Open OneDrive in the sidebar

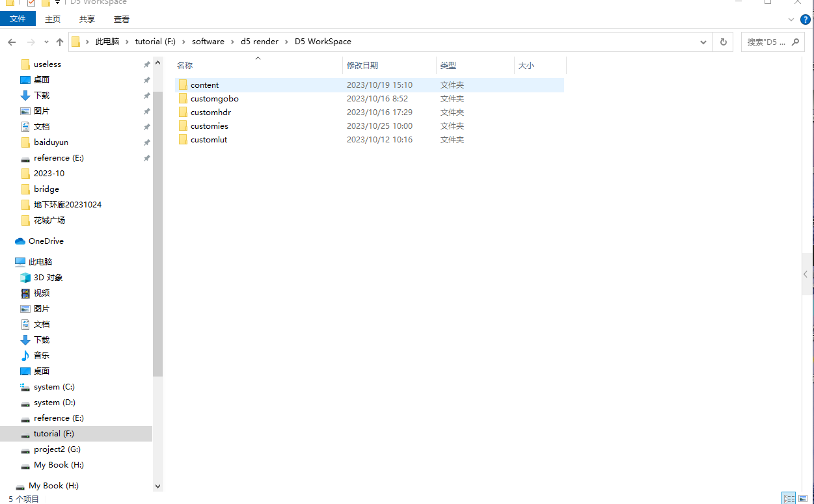pyautogui.click(x=46, y=241)
